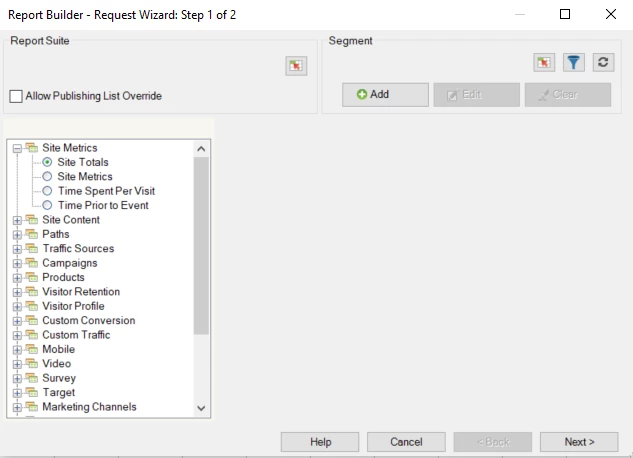Choose Time Prior to Event radio

pos(47,205)
